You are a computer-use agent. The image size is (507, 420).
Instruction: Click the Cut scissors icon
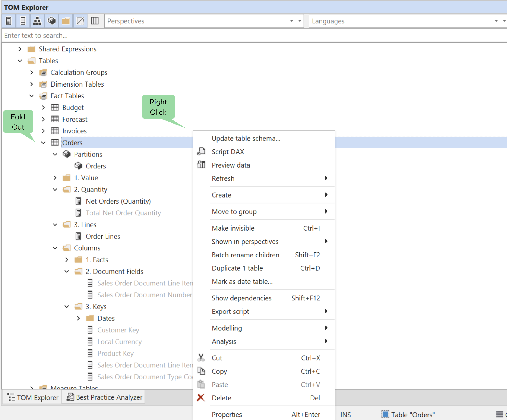(201, 358)
